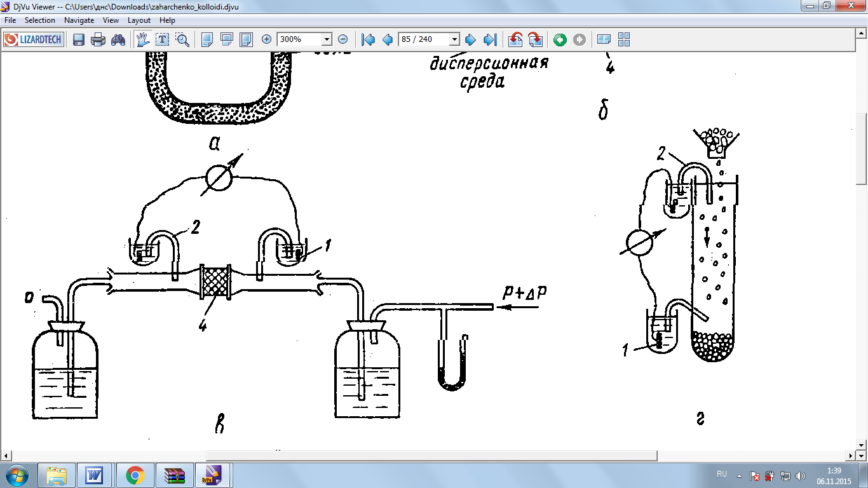The width and height of the screenshot is (868, 488).
Task: Open WinRAR from the taskbar
Action: coord(173,475)
